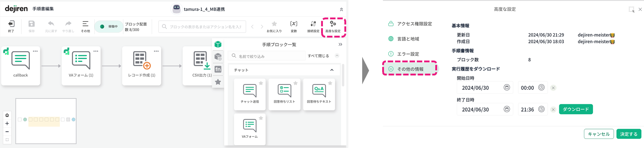The image size is (644, 148).
Task: Click the お気に入り star icon in toolbar
Action: pyautogui.click(x=274, y=24)
